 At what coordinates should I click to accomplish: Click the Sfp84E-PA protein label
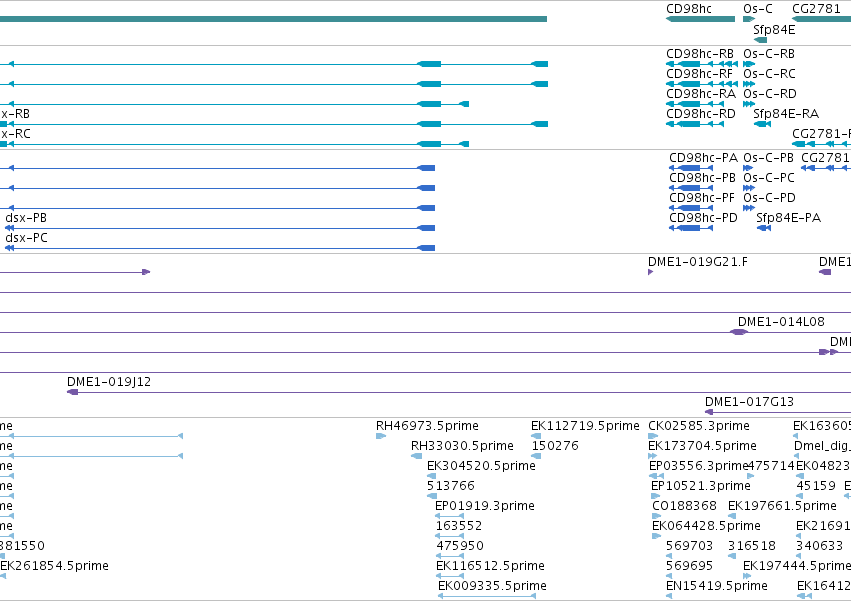[789, 218]
